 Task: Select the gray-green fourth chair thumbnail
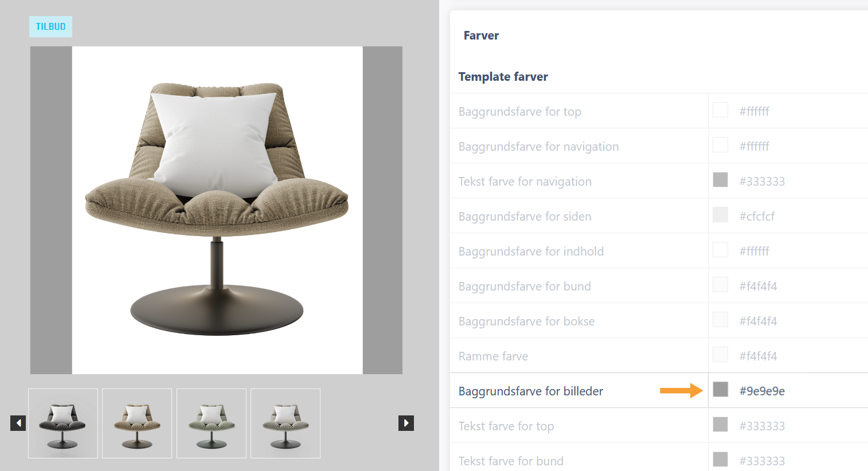click(x=286, y=423)
